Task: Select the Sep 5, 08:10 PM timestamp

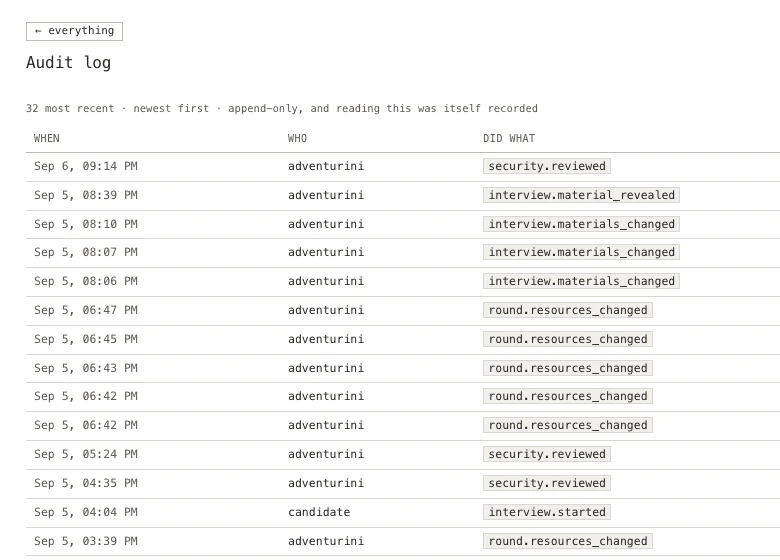Action: (x=86, y=224)
